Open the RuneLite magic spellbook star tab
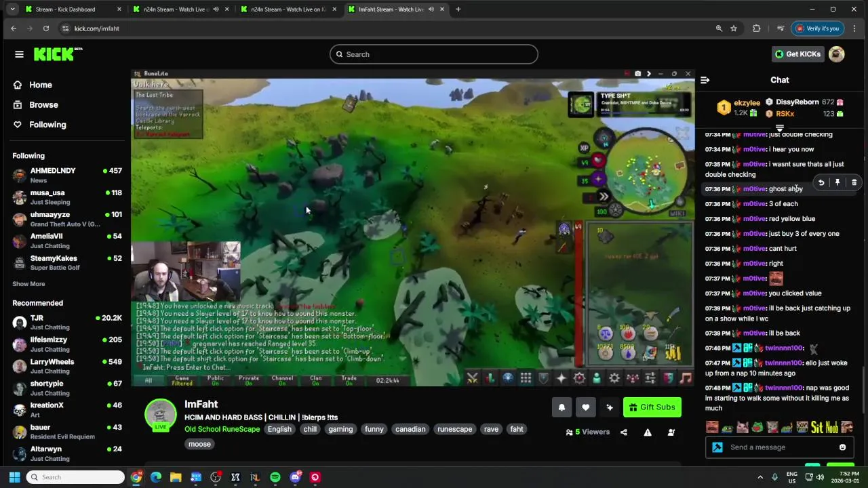Screen dimensions: 868x488 click(561, 378)
